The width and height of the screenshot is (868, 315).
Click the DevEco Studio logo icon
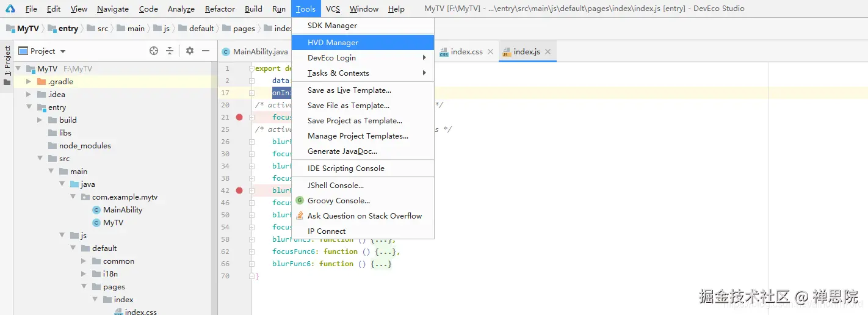pos(10,9)
